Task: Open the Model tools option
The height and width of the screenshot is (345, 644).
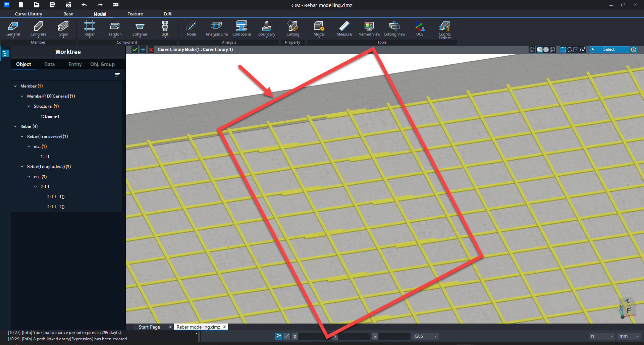Action: [319, 29]
